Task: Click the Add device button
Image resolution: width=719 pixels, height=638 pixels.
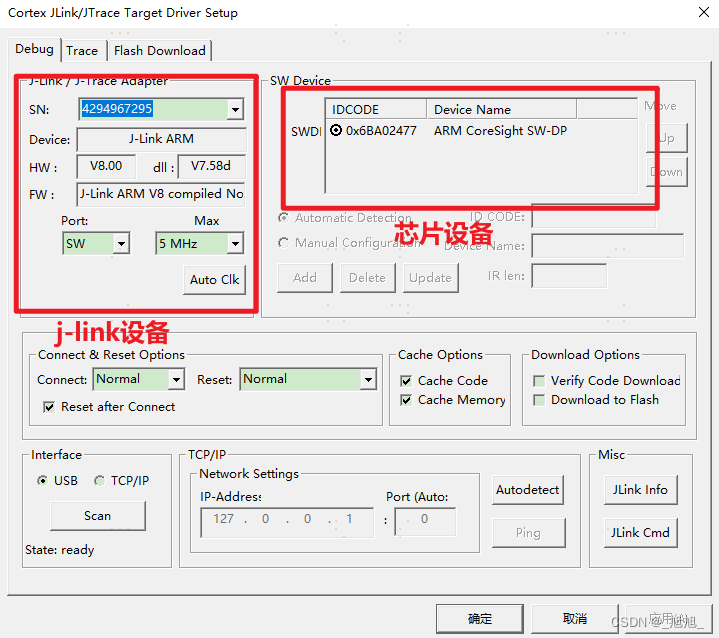Action: tap(305, 277)
